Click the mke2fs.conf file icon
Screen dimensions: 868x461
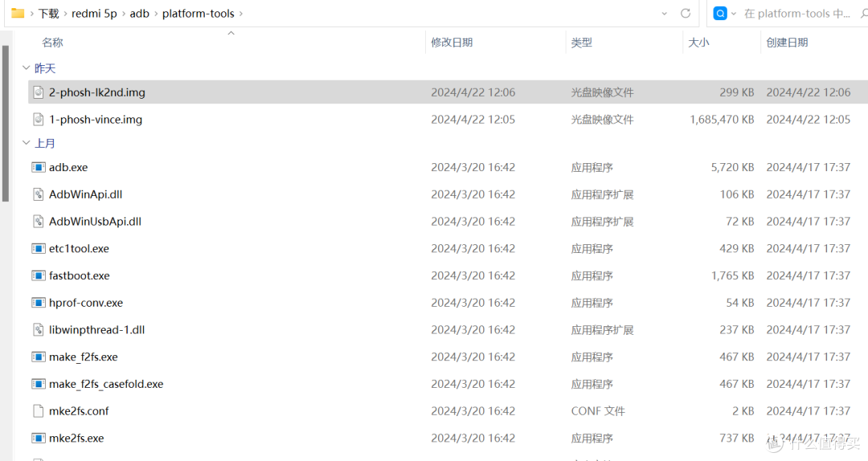pyautogui.click(x=39, y=411)
